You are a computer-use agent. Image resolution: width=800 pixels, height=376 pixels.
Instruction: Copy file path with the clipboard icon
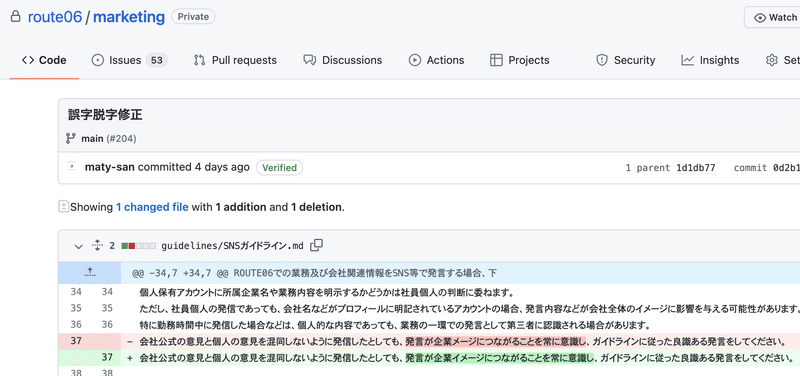click(317, 245)
